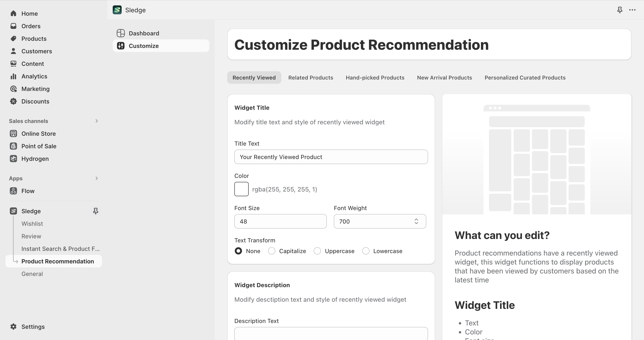
Task: Open Point of Sale channel icon
Action: click(x=13, y=146)
